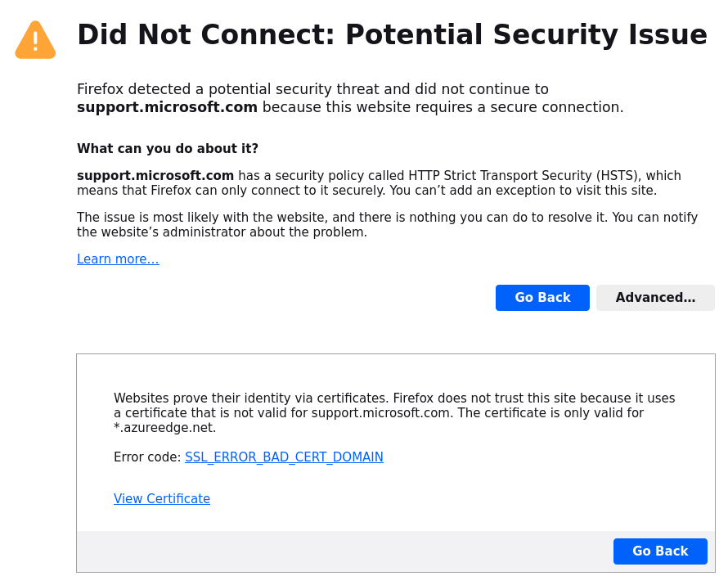Click the *.azureedge.net domain text
Viewport: 728px width, 585px height.
pos(164,428)
